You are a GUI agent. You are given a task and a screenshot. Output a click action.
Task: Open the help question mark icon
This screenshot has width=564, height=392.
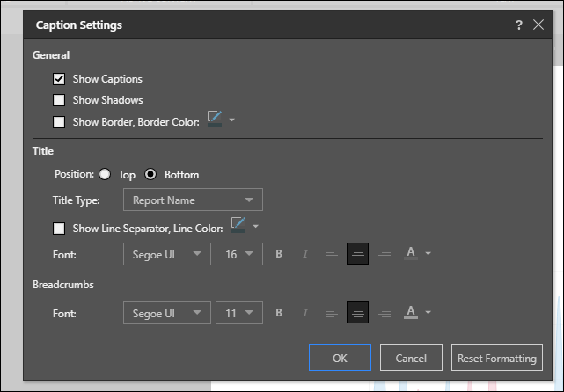pyautogui.click(x=519, y=25)
